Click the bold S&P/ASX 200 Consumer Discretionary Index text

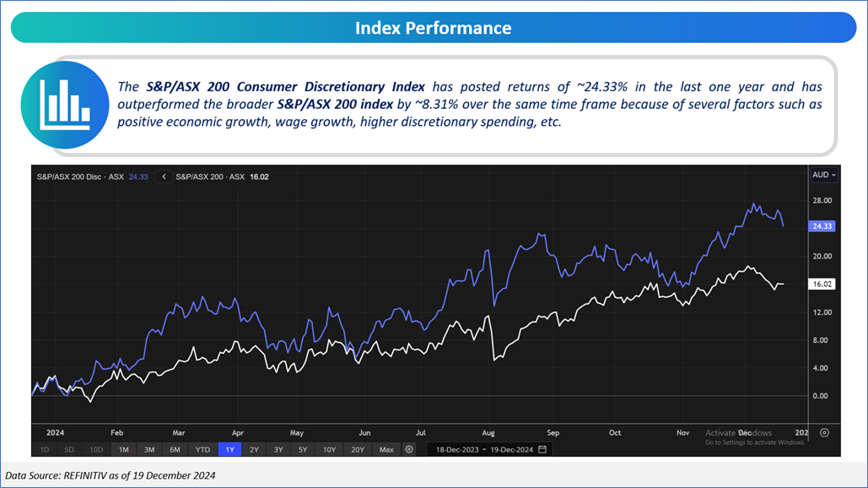coord(286,87)
